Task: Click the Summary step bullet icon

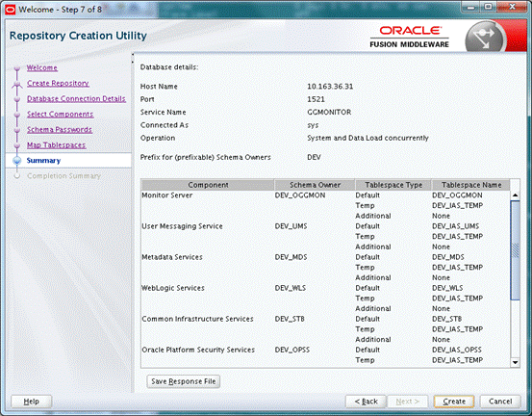Action: click(17, 161)
